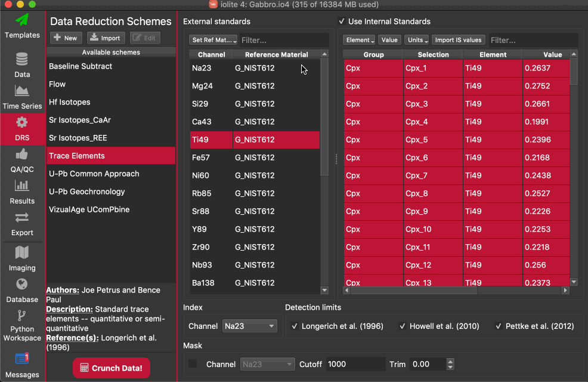Image resolution: width=588 pixels, height=382 pixels.
Task: Open the Set Ref Mat dropdown
Action: pyautogui.click(x=213, y=40)
